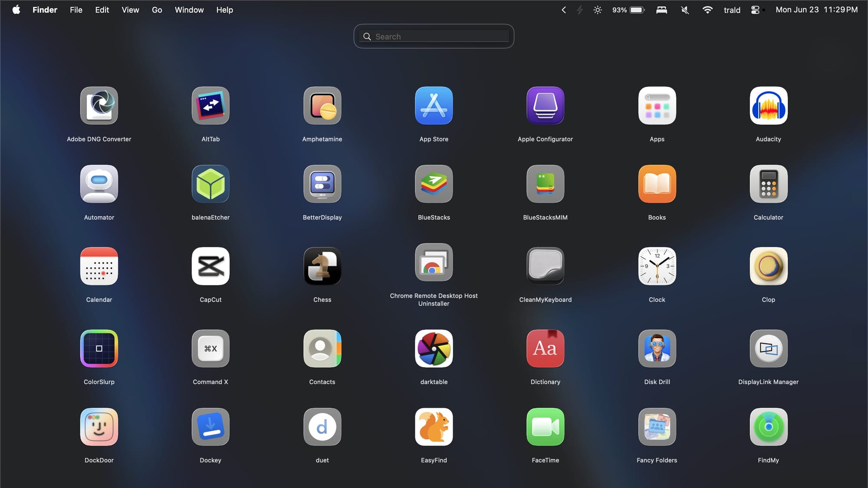Click the battery indicator showing 93%
Viewport: 868px width, 488px height.
click(x=628, y=10)
